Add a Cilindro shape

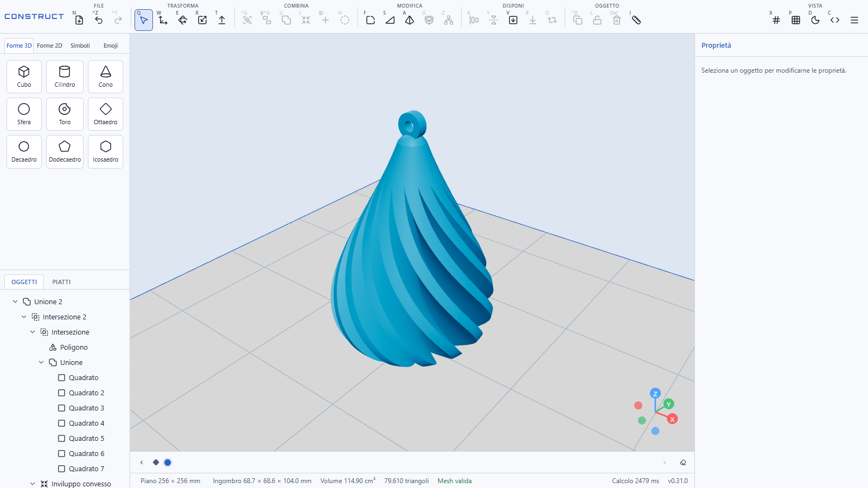click(65, 76)
